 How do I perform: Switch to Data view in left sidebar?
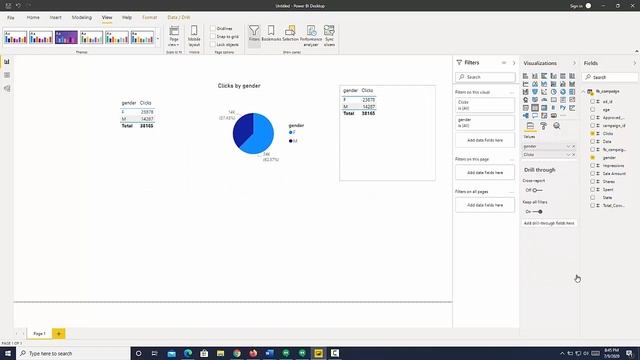pos(7,75)
